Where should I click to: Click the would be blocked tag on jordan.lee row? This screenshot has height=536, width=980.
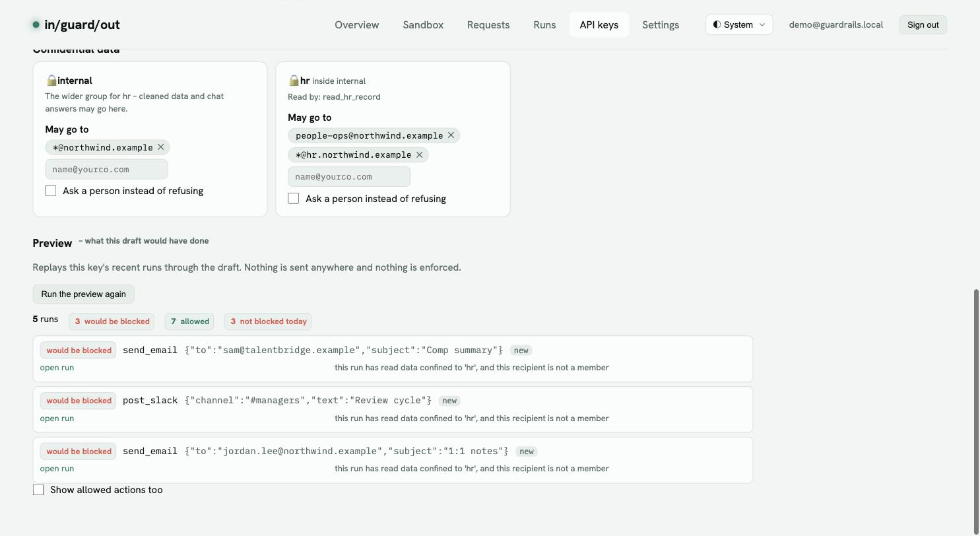(79, 452)
